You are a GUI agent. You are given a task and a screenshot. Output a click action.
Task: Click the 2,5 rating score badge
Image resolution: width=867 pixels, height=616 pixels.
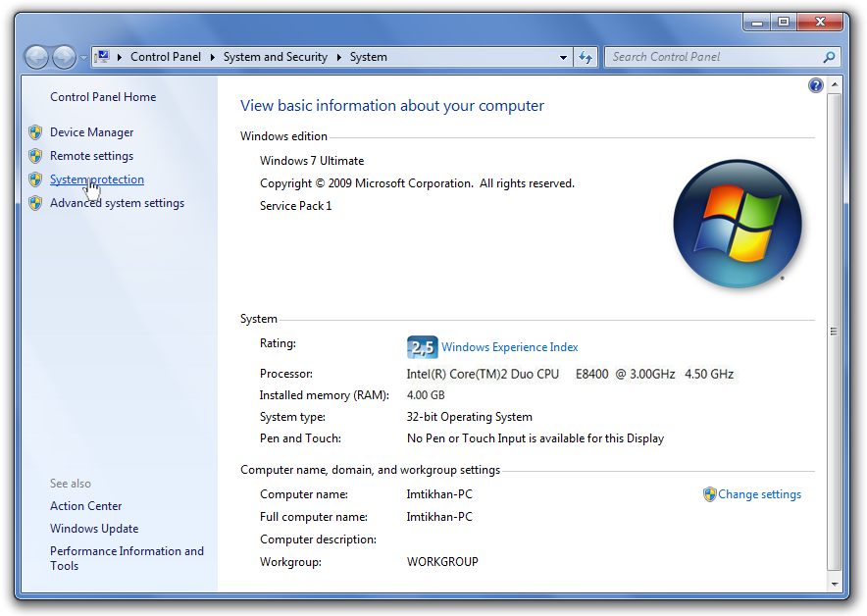point(422,347)
